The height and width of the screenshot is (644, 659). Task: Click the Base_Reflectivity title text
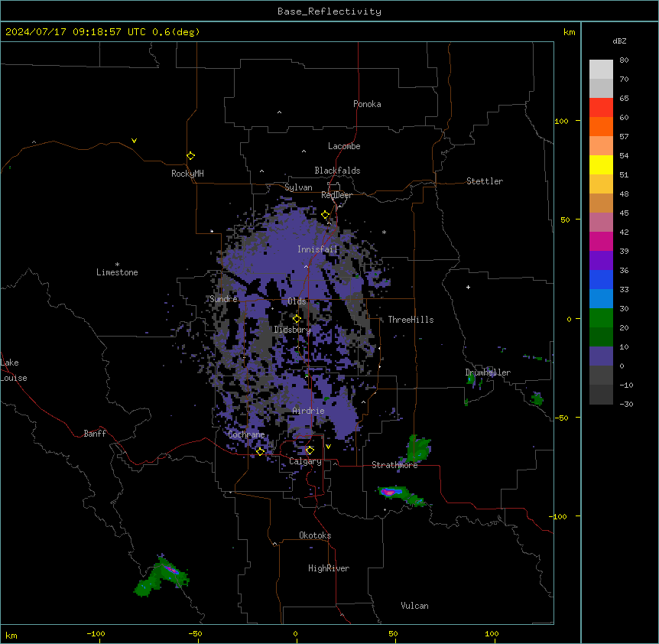tap(329, 11)
